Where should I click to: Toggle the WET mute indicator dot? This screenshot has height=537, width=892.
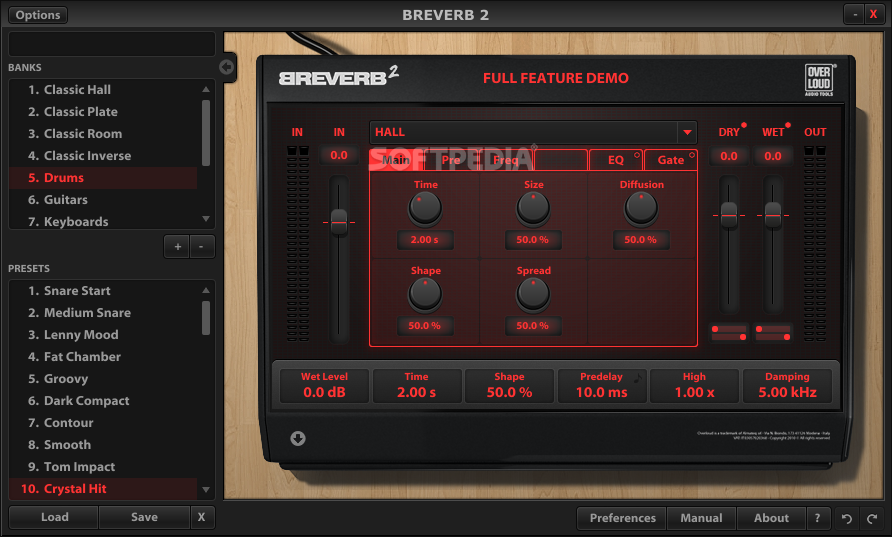point(788,125)
